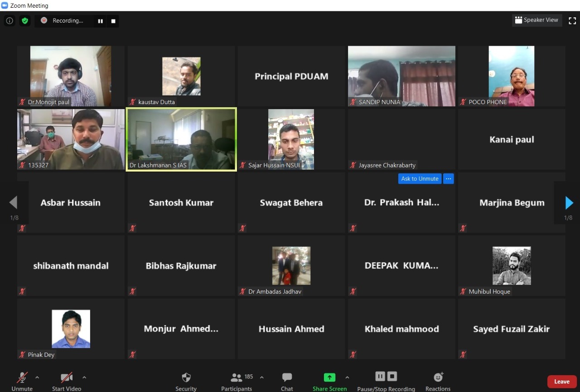Go to next page of participants

(x=569, y=202)
